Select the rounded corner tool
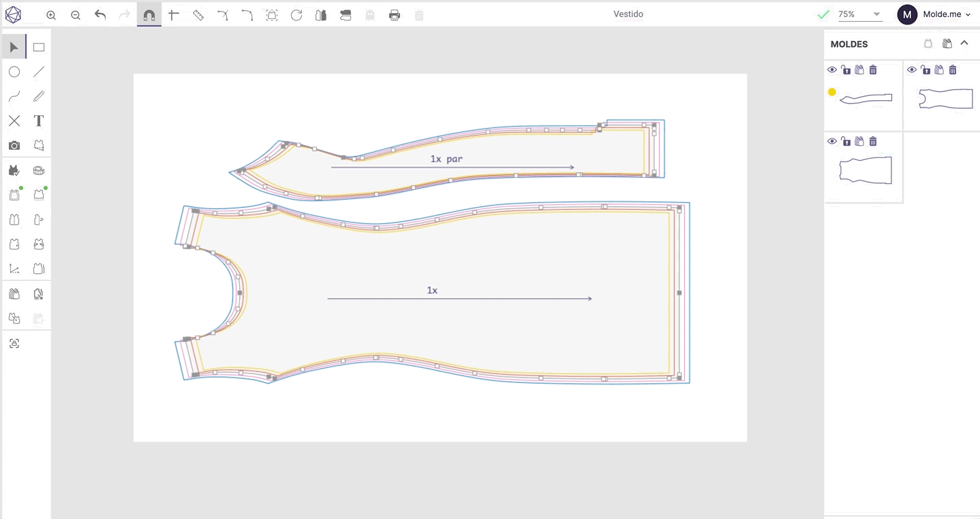This screenshot has width=980, height=519. click(x=247, y=15)
